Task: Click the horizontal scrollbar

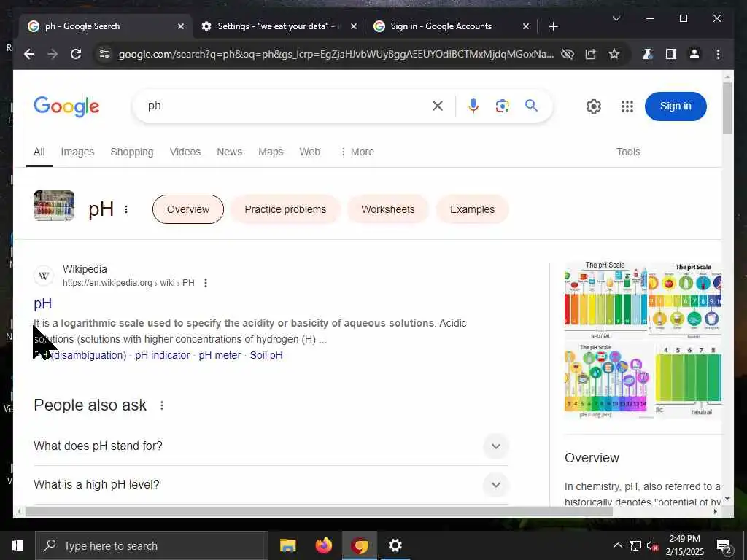Action: point(318,512)
